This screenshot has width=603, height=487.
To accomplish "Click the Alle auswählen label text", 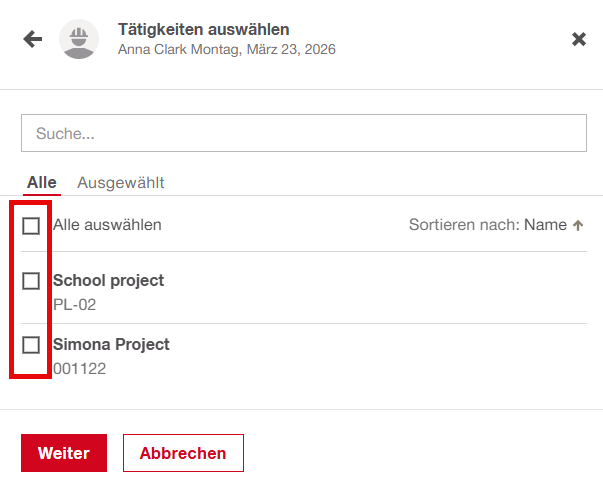I will (107, 225).
